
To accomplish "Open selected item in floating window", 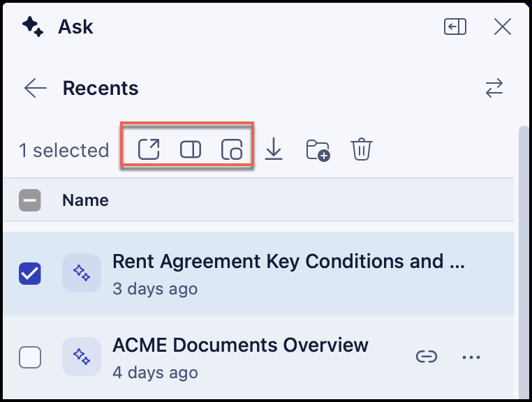I will coord(232,149).
